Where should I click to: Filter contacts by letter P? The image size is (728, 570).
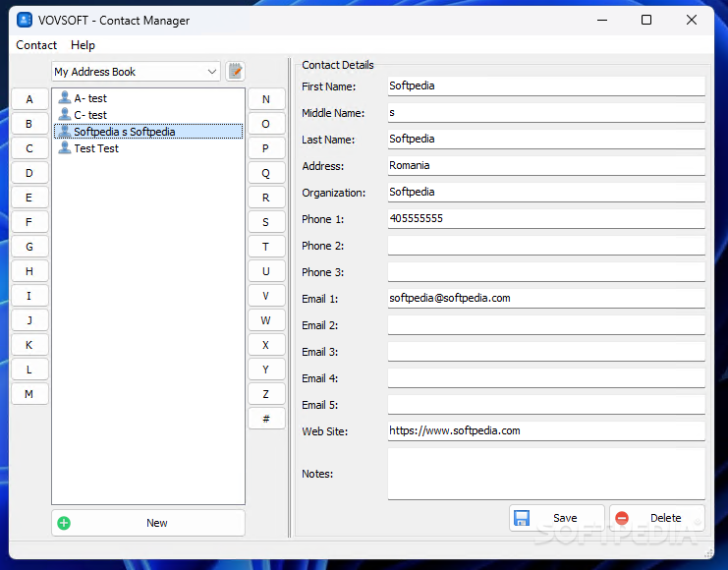[266, 148]
